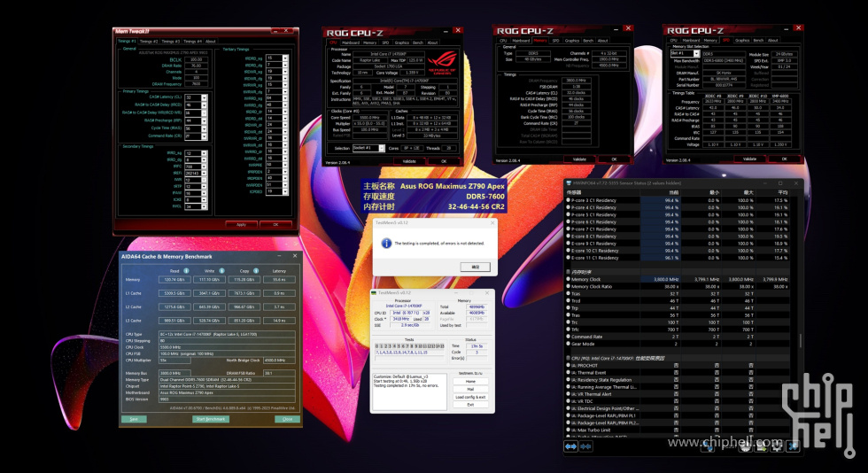The width and height of the screenshot is (868, 473).
Task: Open the Command Rate (CR) dropdown in MemTweakIt
Action: tap(205, 136)
